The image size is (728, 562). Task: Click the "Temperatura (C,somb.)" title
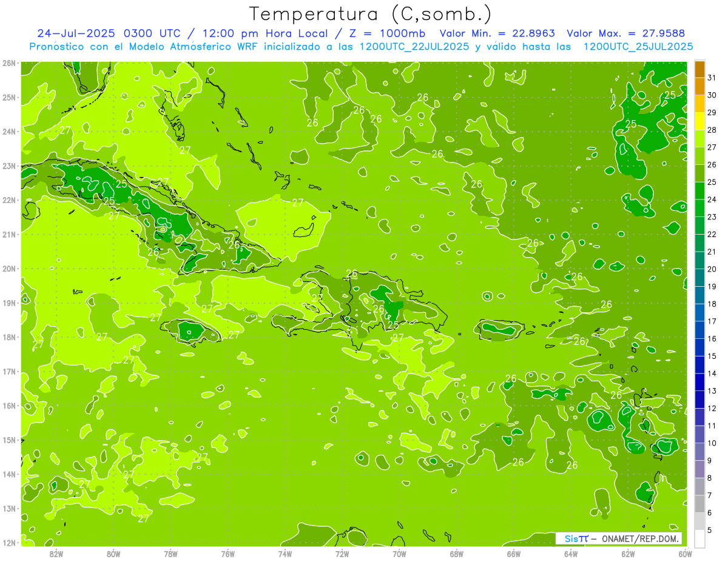tap(370, 14)
